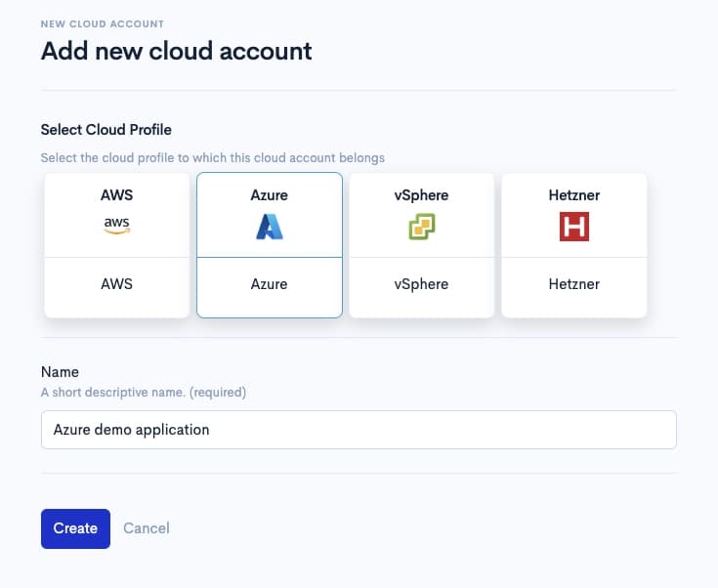Create the new cloud account
Image resolution: width=718 pixels, height=588 pixels.
75,528
